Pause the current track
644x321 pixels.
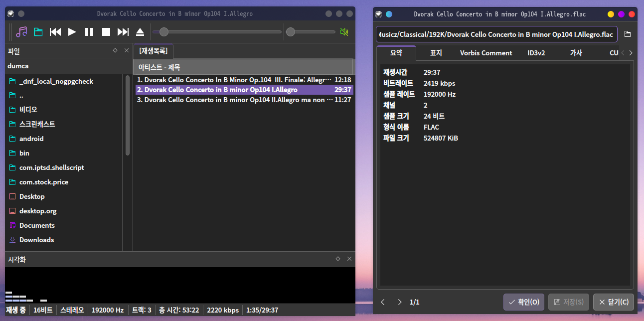(89, 32)
